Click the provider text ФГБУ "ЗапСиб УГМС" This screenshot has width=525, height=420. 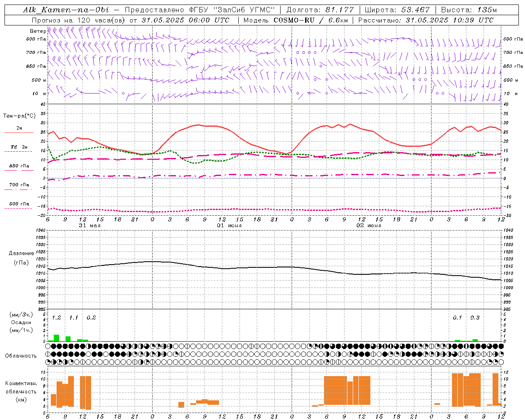click(231, 10)
